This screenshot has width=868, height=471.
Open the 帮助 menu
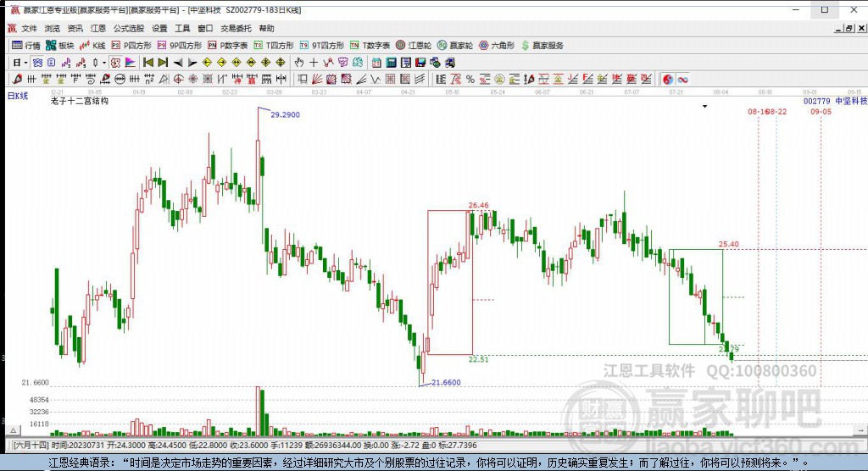(266, 28)
